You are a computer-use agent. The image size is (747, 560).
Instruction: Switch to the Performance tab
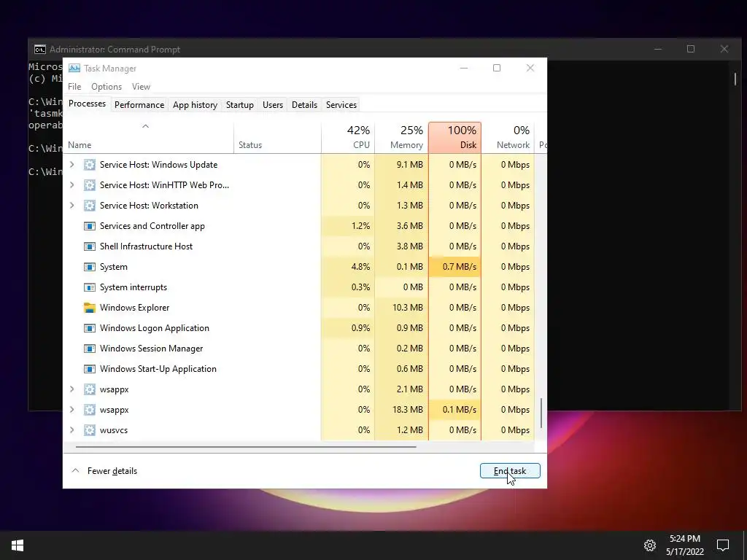click(x=139, y=105)
